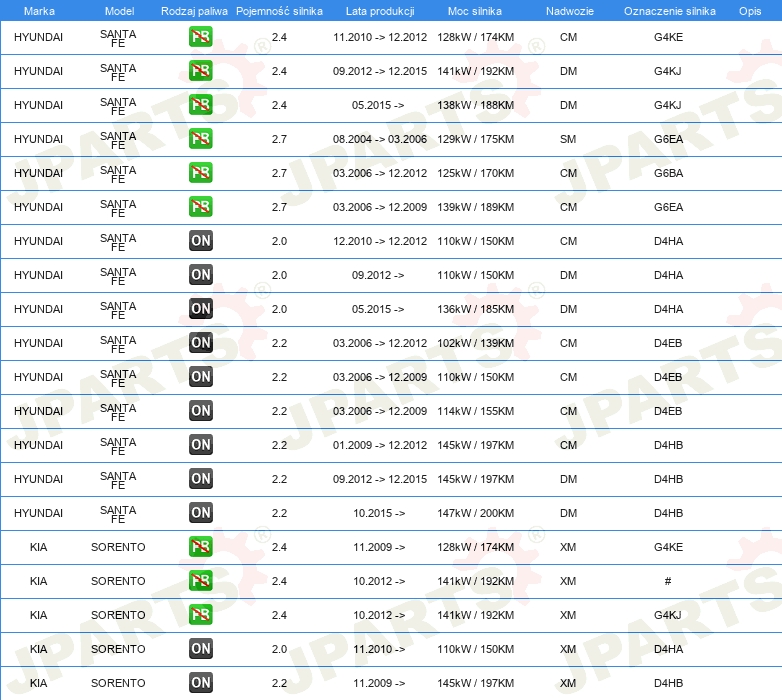
Task: Click the PB icon in the Kia Sorento G4KE row
Action: click(200, 546)
